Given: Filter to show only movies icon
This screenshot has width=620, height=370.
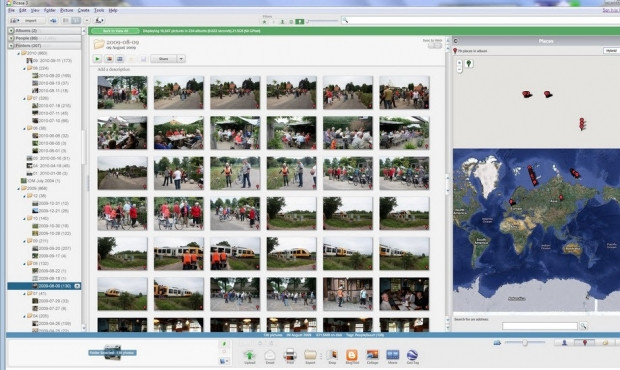Looking at the screenshot, I should (291, 22).
